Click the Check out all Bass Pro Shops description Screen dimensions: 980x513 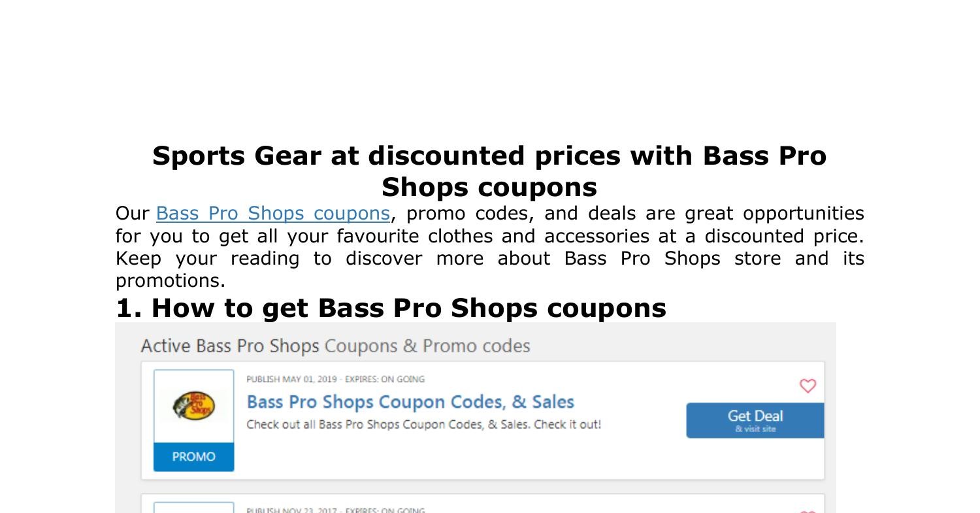point(423,425)
